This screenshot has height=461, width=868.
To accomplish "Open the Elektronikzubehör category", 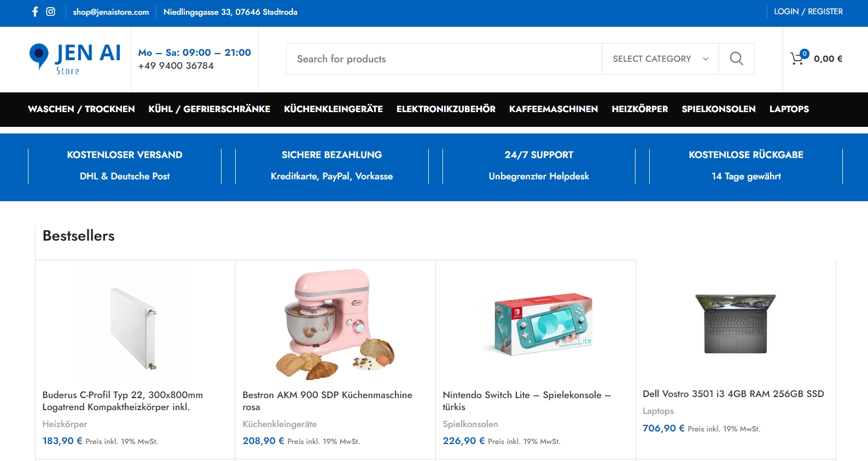I will click(x=446, y=109).
